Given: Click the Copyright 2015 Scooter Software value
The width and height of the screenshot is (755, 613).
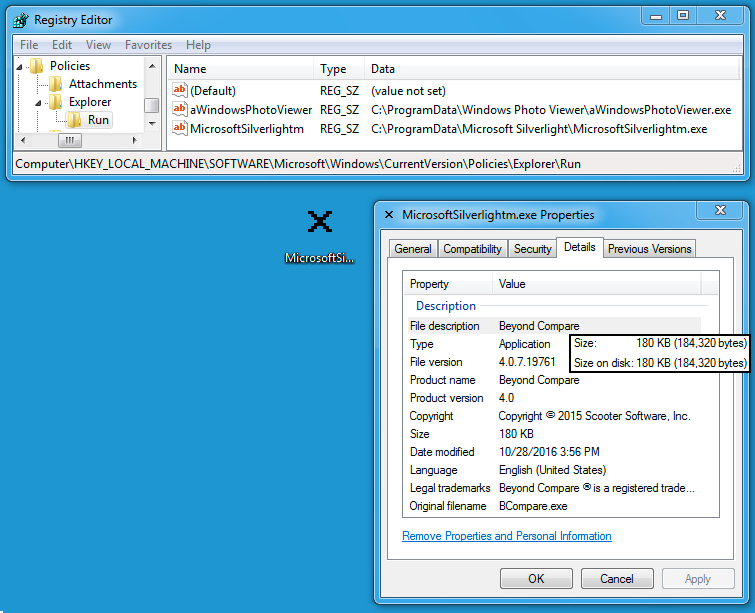Looking at the screenshot, I should coord(594,416).
